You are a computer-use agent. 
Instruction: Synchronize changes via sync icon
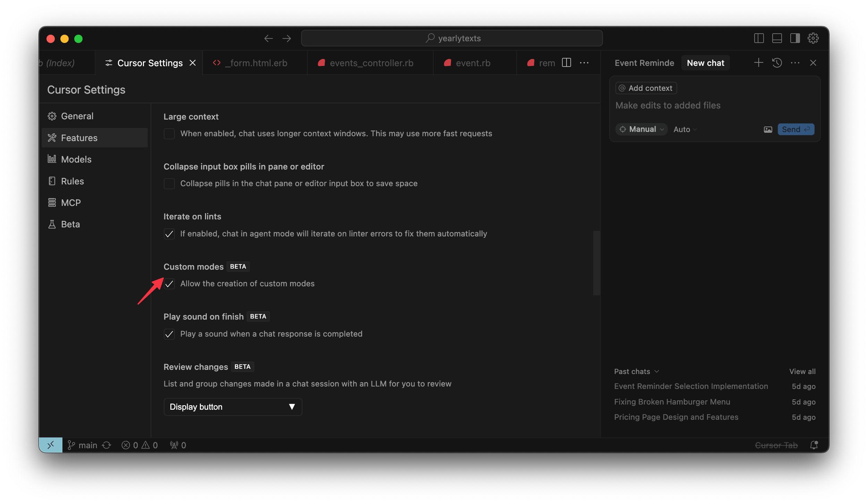click(107, 445)
